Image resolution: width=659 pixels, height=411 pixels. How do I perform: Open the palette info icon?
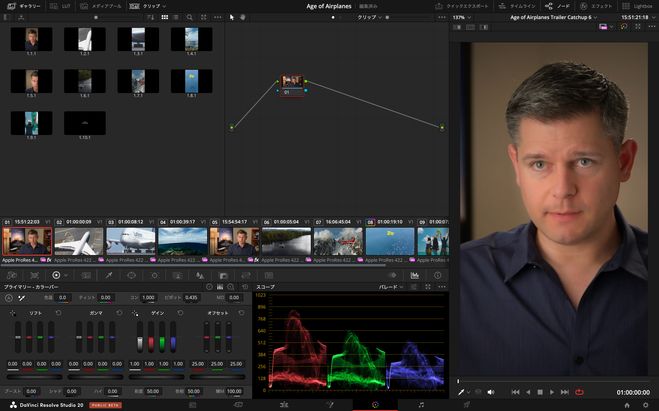(x=438, y=275)
